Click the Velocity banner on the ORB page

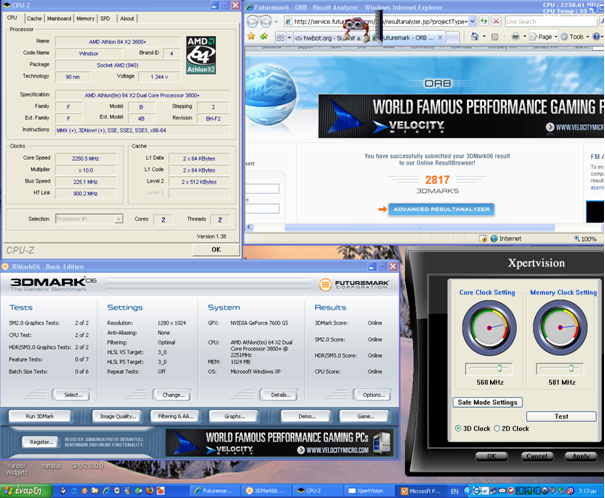pos(461,116)
